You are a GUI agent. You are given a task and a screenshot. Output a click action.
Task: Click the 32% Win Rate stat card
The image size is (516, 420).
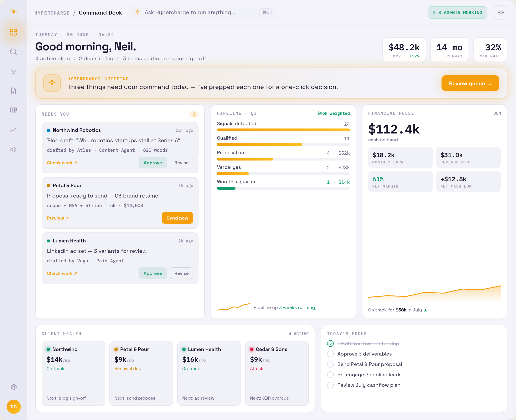coord(490,50)
